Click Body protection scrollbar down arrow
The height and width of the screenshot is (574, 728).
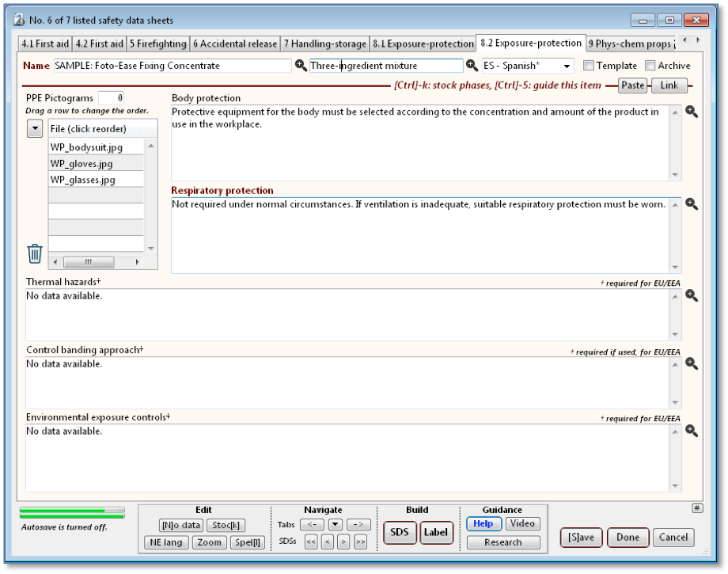click(675, 175)
